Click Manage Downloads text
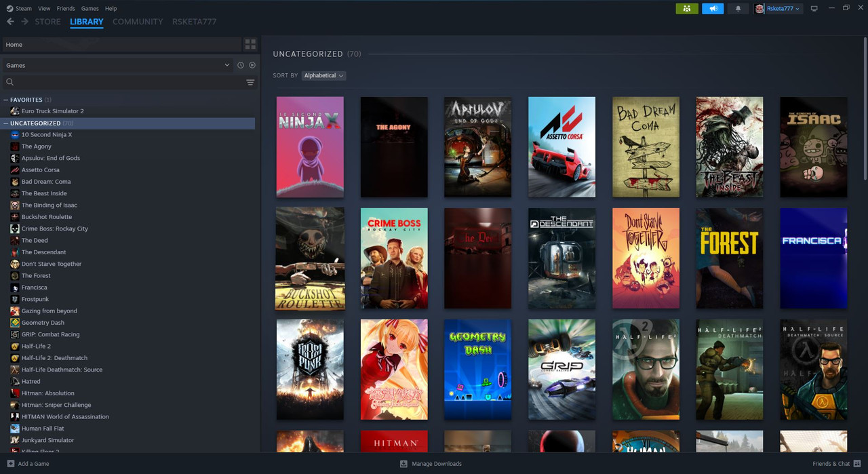The height and width of the screenshot is (474, 868). [x=437, y=464]
